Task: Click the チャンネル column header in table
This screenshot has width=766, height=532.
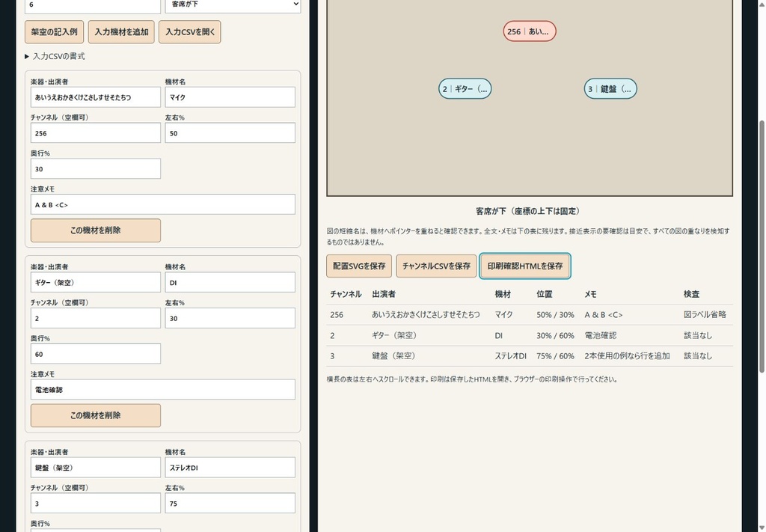Action: tap(346, 294)
